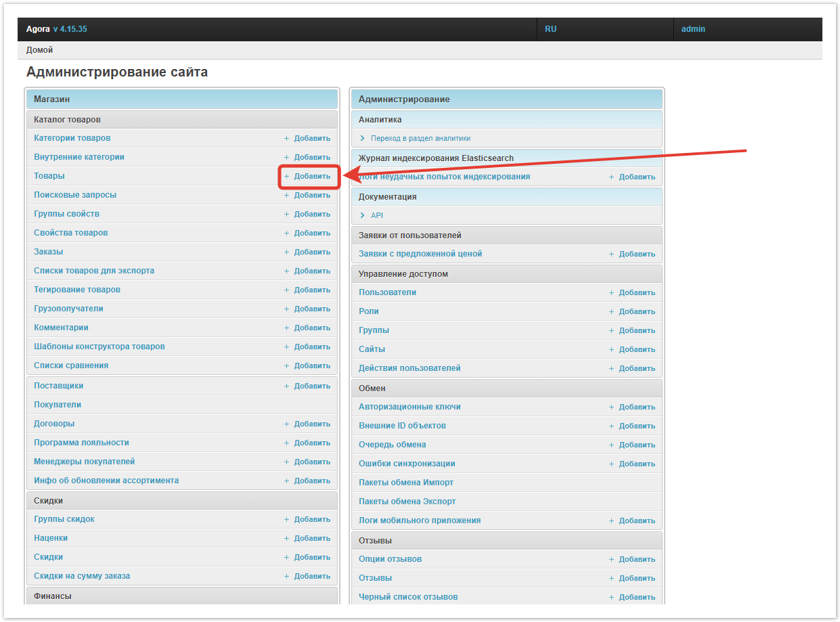The height and width of the screenshot is (622, 840).
Task: Click the plus icon beside Отзывы
Action: point(611,579)
